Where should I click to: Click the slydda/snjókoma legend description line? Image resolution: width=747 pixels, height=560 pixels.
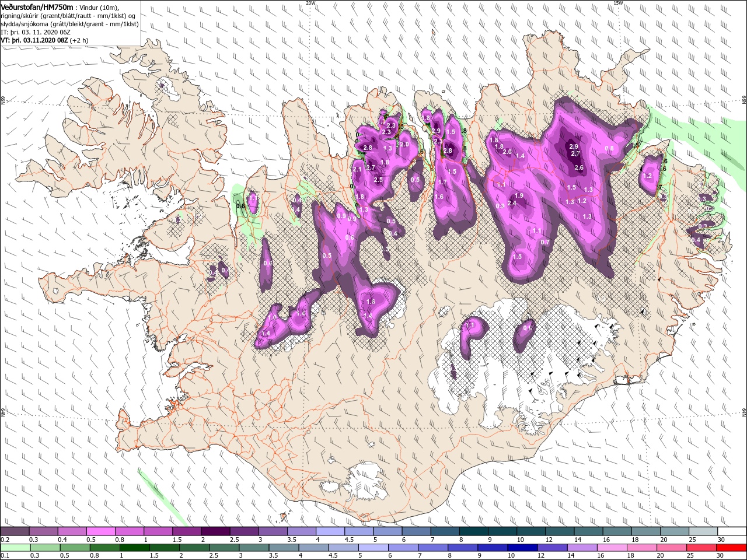[x=70, y=23]
